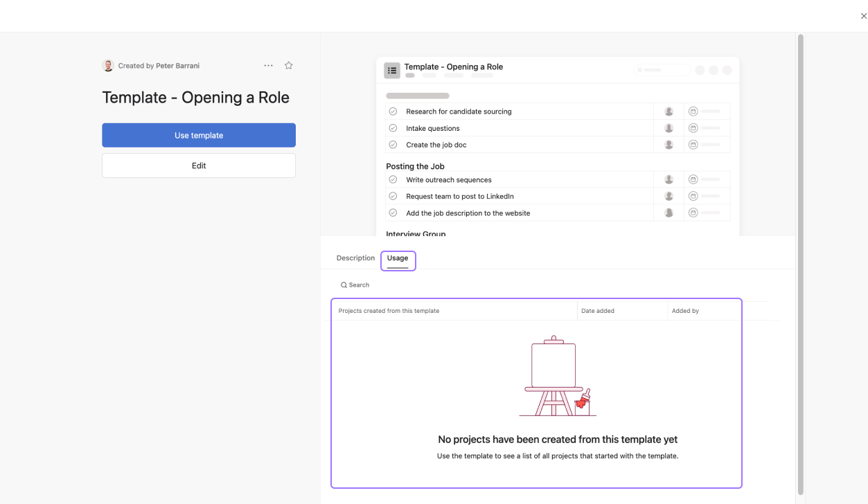The height and width of the screenshot is (504, 868).
Task: Sort by the Date added column header
Action: pyautogui.click(x=598, y=311)
